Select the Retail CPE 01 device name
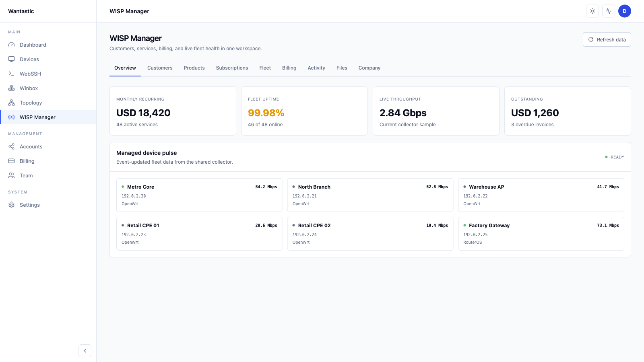Viewport: 644px width, 362px height. click(143, 226)
